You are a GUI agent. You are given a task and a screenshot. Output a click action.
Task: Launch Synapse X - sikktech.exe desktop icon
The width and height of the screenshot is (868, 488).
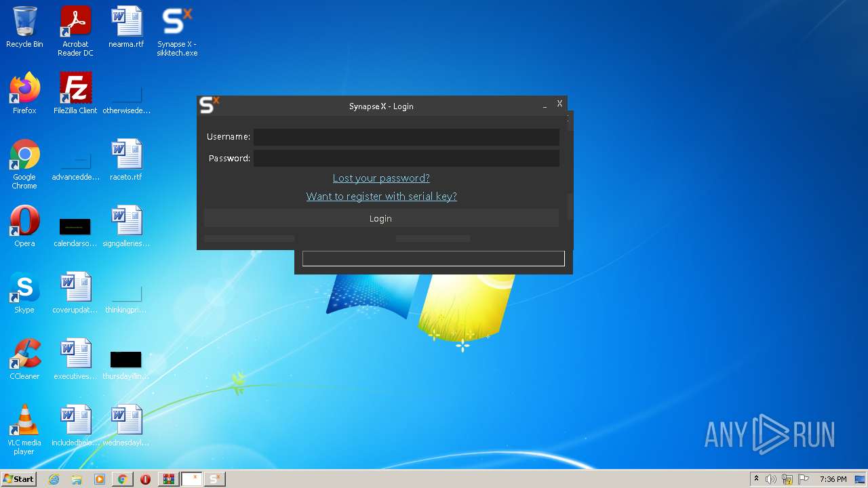click(x=177, y=32)
